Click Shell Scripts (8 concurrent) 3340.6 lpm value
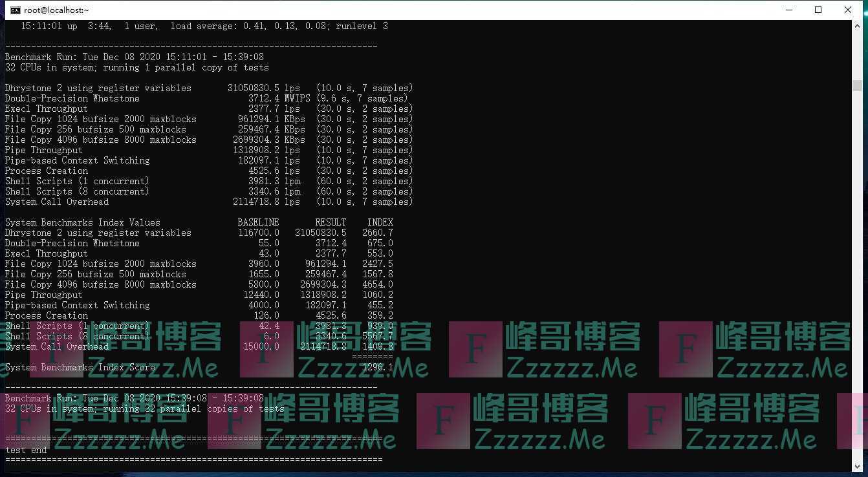The width and height of the screenshot is (868, 477). click(274, 192)
